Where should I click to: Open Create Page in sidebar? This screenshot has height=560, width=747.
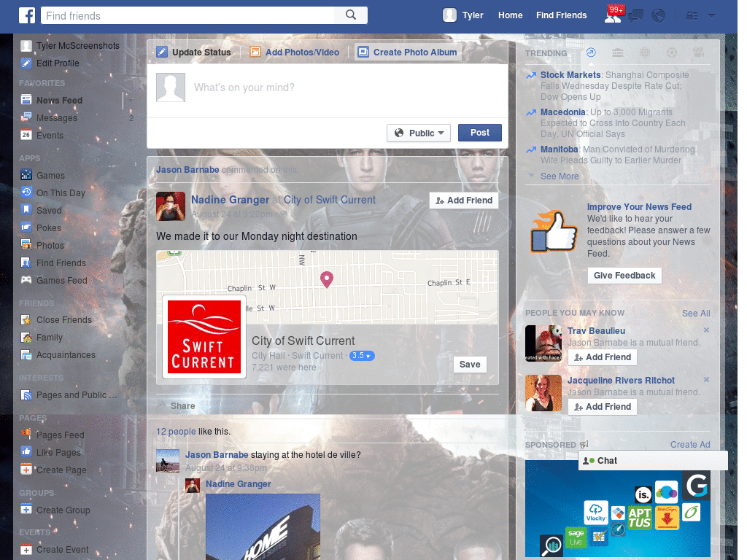(61, 470)
